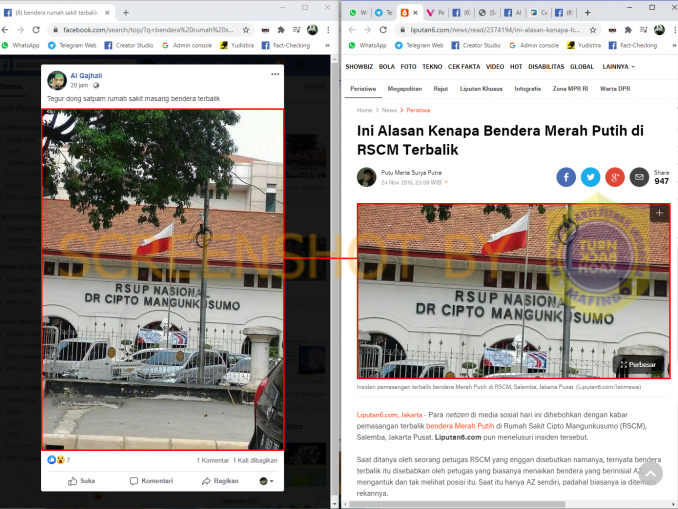This screenshot has width=678, height=509.
Task: Select Liputan Khusus sub-tab
Action: point(481,89)
